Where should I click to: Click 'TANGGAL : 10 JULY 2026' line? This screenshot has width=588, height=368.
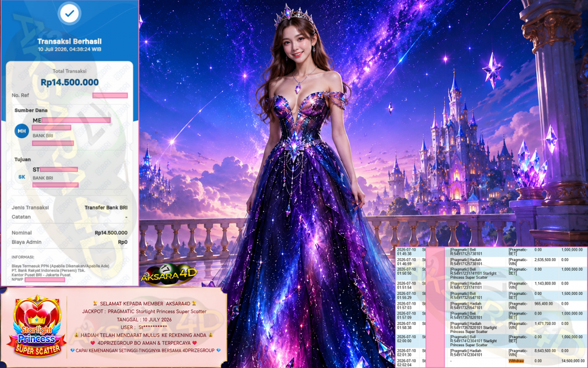pos(144,320)
